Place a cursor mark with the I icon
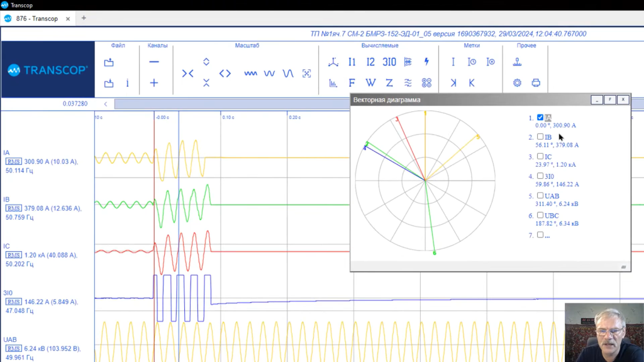The width and height of the screenshot is (644, 362). (453, 62)
